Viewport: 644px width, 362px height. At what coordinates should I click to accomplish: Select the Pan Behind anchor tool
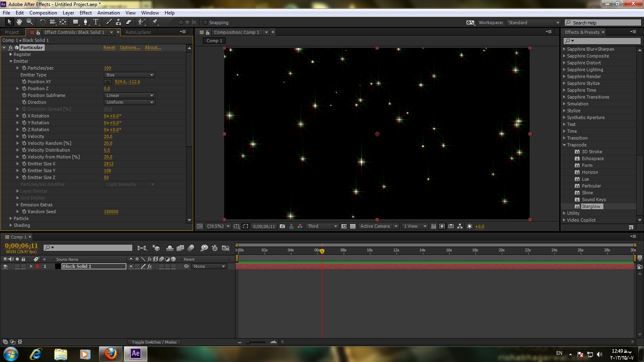pyautogui.click(x=63, y=22)
